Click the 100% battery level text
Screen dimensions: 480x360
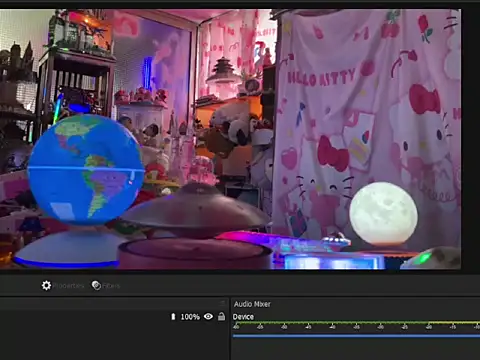pos(190,317)
